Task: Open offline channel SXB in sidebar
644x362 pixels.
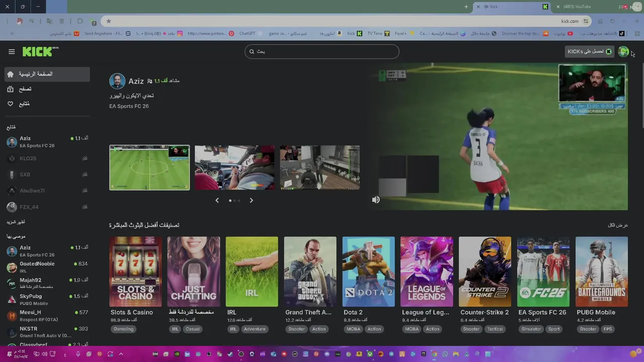Action: (47, 174)
